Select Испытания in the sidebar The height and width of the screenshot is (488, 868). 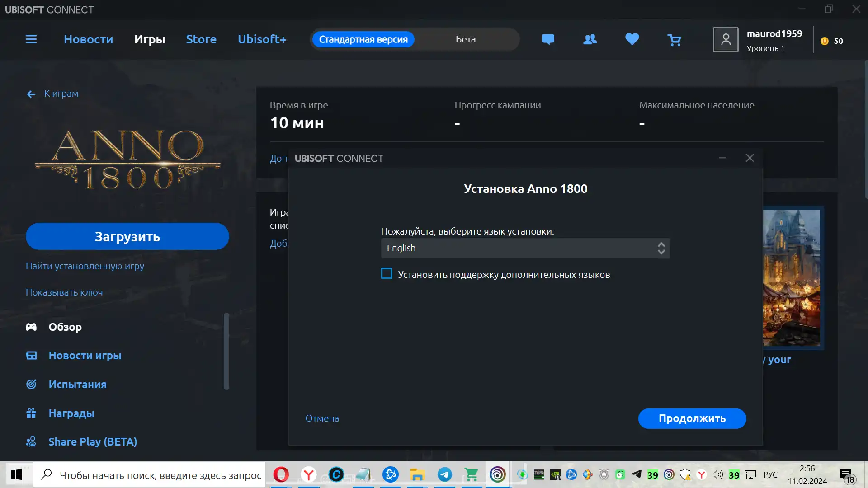(77, 385)
